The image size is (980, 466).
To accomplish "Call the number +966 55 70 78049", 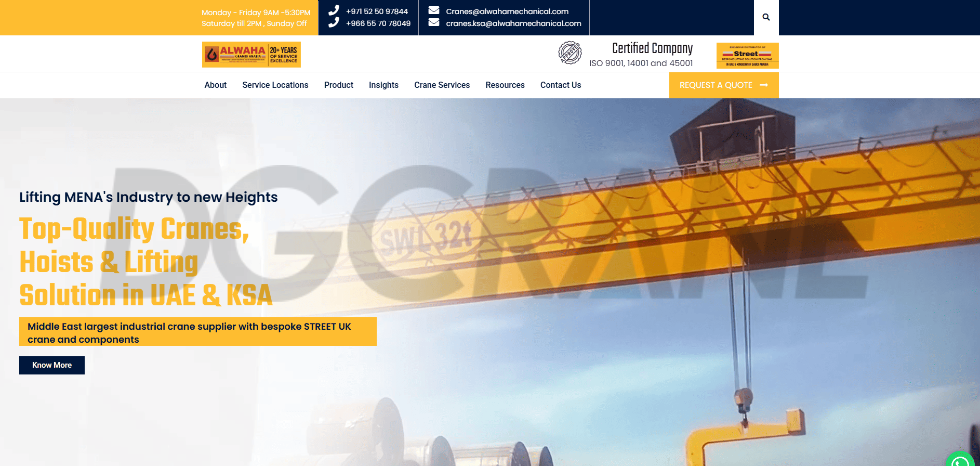I will point(378,23).
